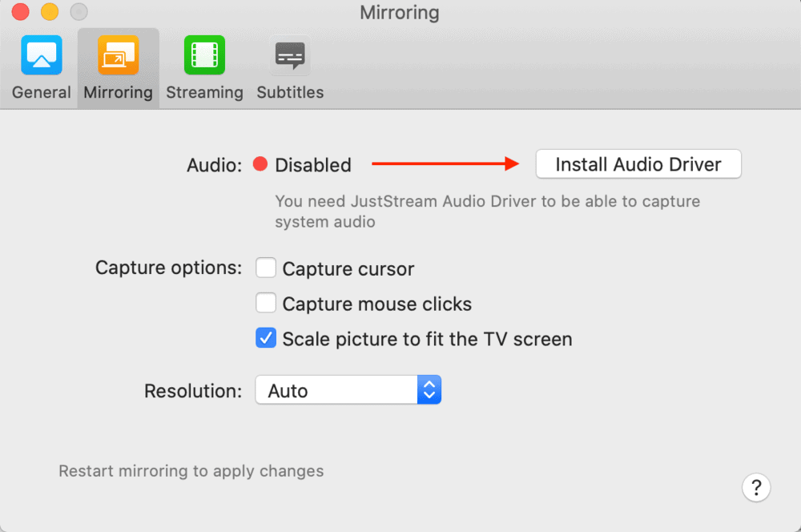Select the Mirroring preferences tab
Image resolution: width=801 pixels, height=532 pixels.
point(118,68)
